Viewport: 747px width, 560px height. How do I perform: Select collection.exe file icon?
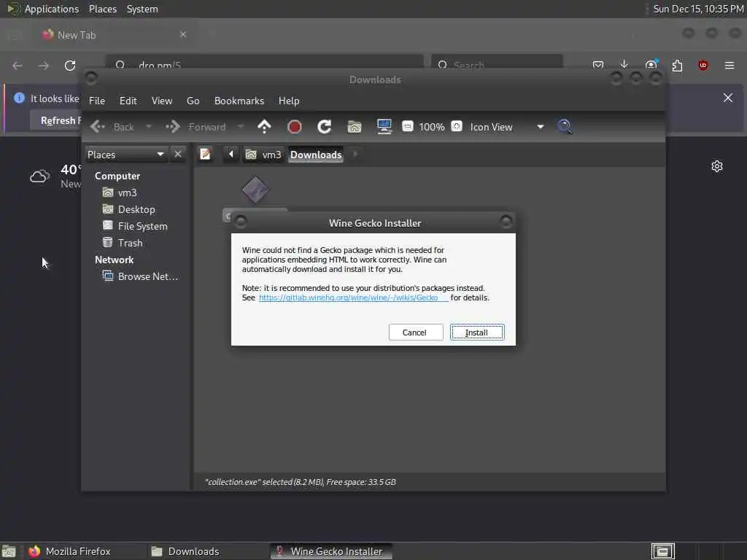(255, 190)
